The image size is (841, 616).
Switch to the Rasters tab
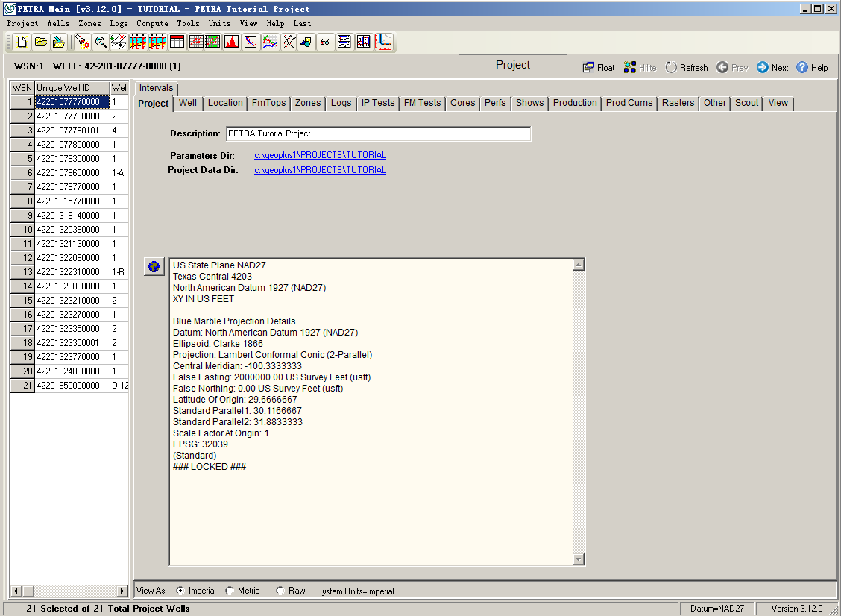point(678,103)
